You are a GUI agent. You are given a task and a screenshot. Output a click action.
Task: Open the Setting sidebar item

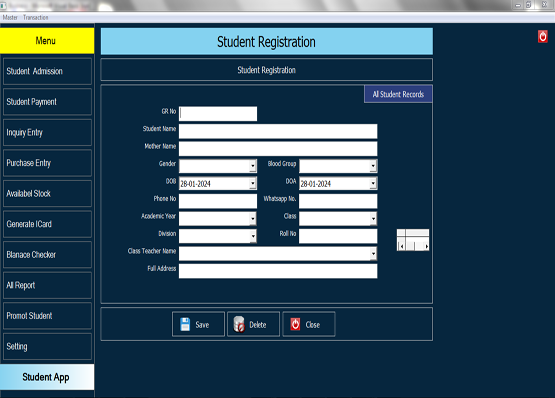47,346
